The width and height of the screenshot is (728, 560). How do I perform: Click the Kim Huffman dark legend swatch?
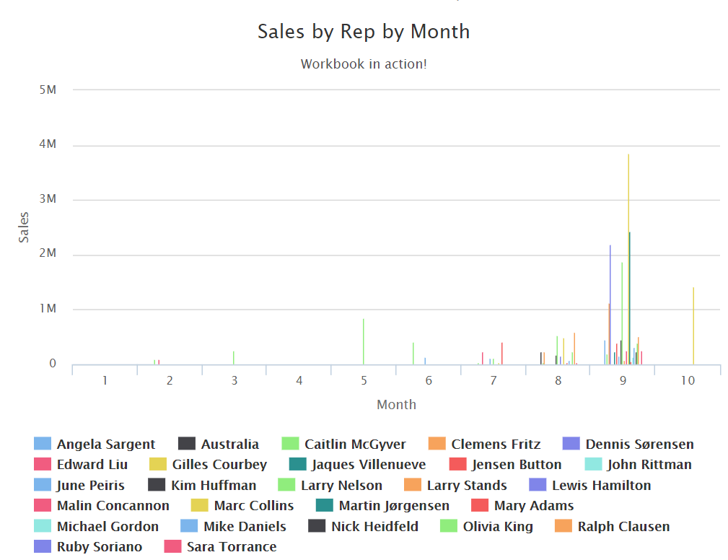[x=157, y=486]
